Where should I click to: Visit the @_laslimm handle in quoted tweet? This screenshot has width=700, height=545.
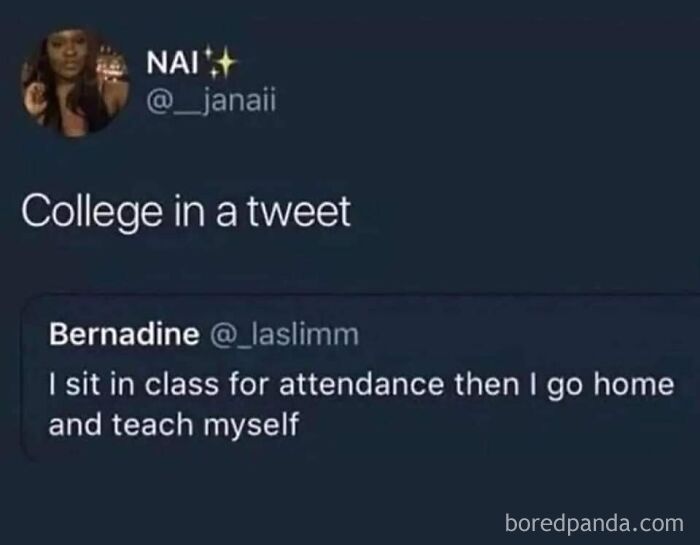pyautogui.click(x=282, y=335)
